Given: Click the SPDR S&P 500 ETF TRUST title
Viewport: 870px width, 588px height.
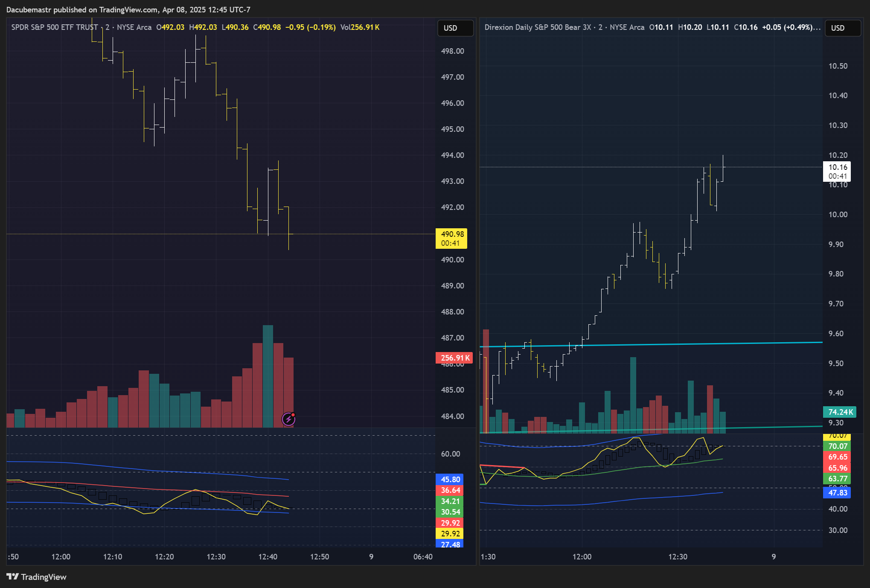Looking at the screenshot, I should coord(55,27).
